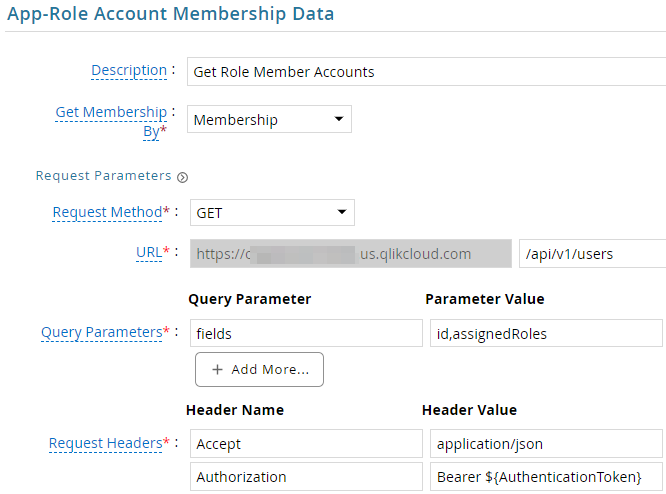The height and width of the screenshot is (494, 666).
Task: Open the Get Membership By dropdown
Action: pos(269,119)
